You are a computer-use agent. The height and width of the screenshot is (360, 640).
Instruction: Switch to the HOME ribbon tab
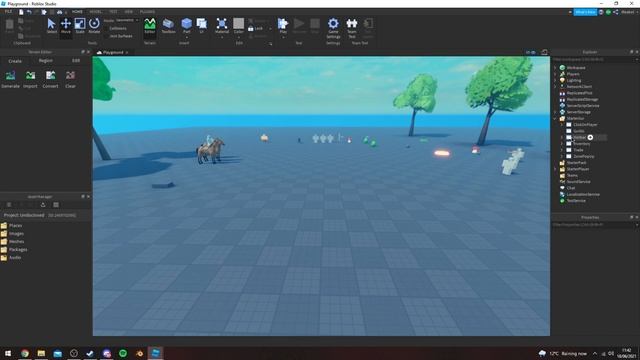point(77,12)
